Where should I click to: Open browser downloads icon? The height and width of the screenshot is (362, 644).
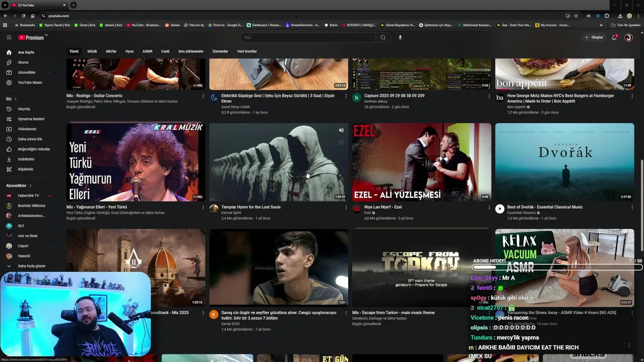tap(620, 16)
